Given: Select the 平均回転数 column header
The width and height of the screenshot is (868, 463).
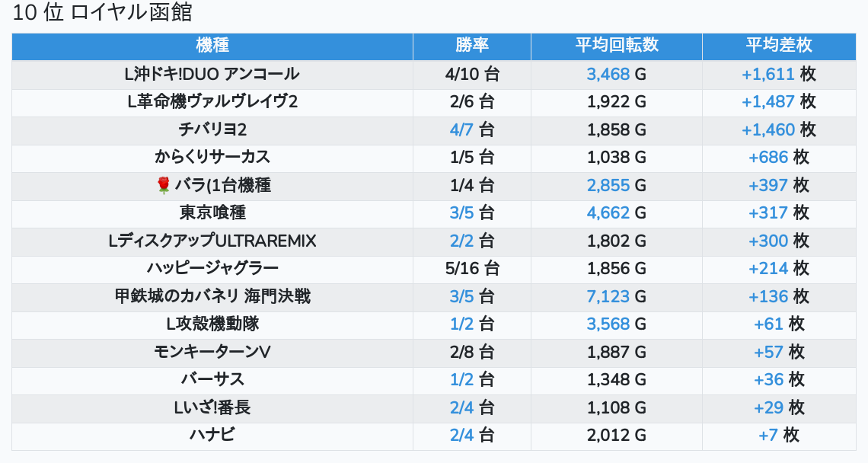Looking at the screenshot, I should coord(617,46).
